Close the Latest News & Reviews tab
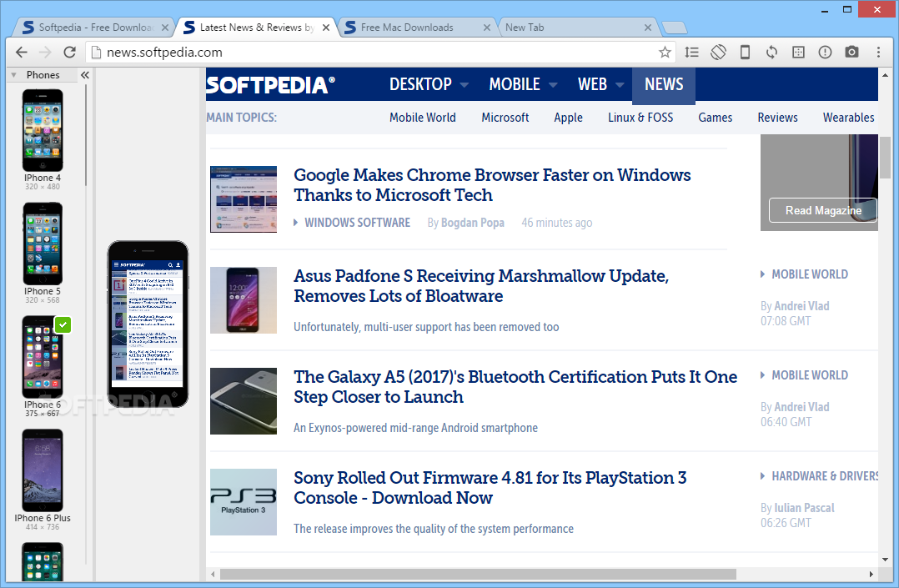899x588 pixels. [325, 28]
